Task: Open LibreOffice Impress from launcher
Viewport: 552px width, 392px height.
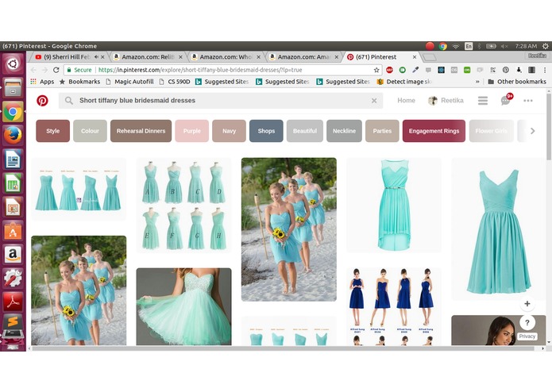Action: (13, 207)
